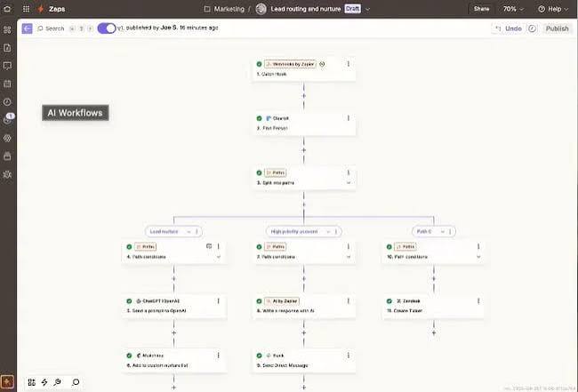
Task: Open the sidebar icon with badge 1
Action: pyautogui.click(x=7, y=119)
